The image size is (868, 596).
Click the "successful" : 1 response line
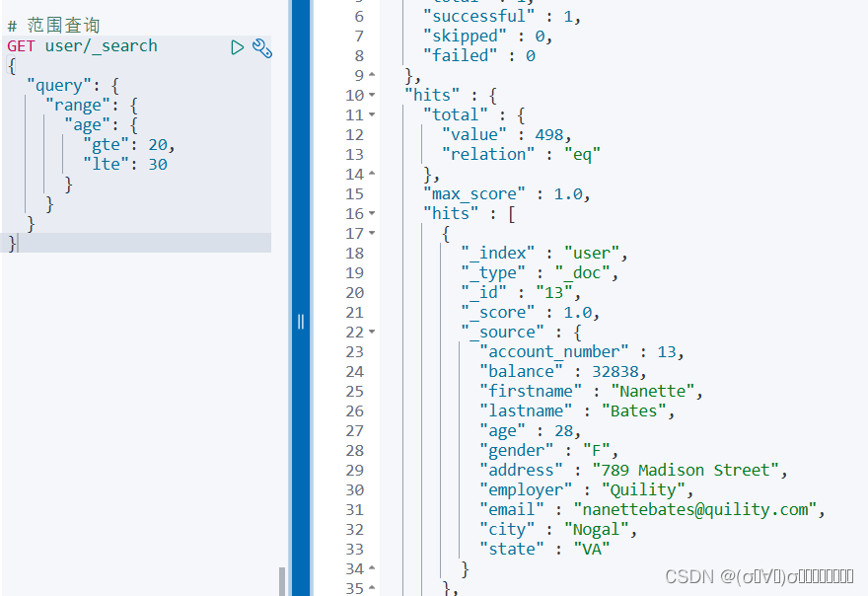(x=502, y=16)
